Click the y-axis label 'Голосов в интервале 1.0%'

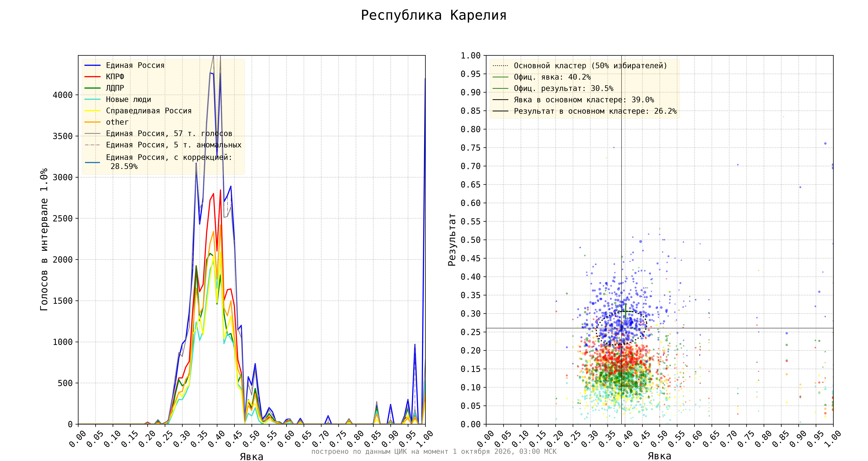pos(44,239)
